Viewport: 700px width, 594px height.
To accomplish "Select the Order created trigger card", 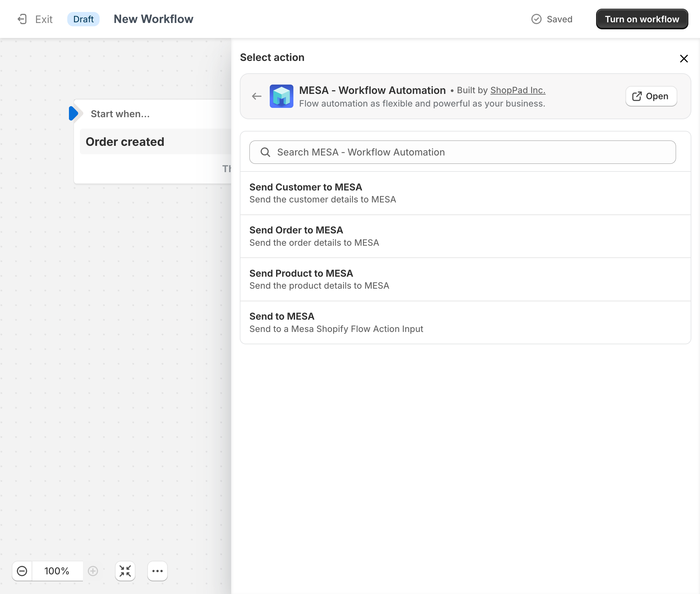I will [x=155, y=142].
